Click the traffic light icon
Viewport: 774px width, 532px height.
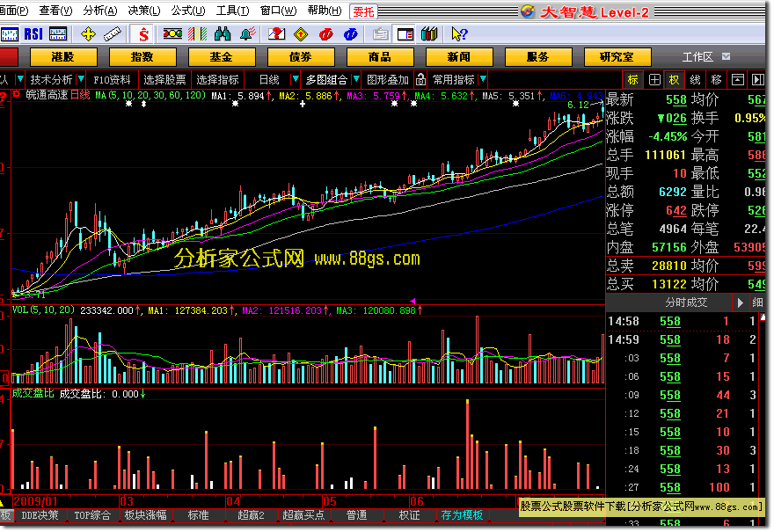click(x=172, y=33)
